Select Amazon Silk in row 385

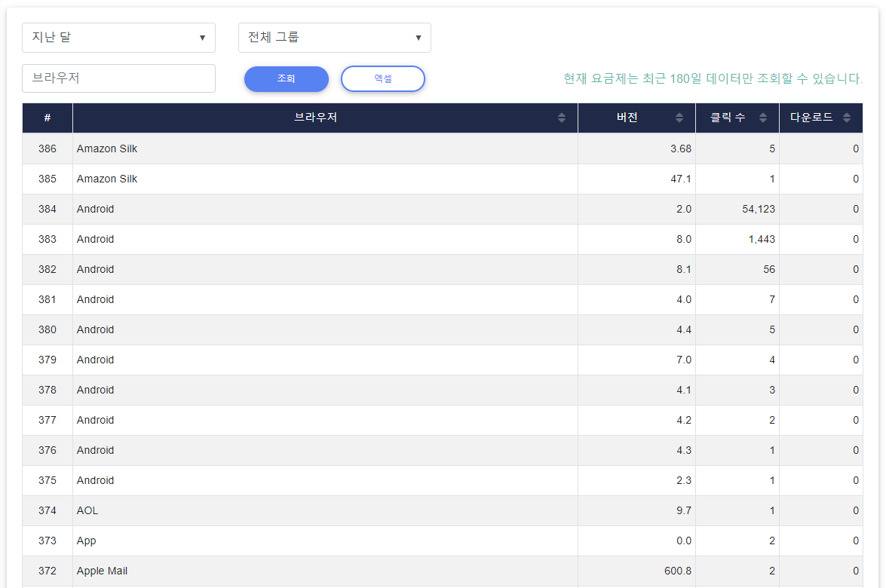[x=107, y=179]
